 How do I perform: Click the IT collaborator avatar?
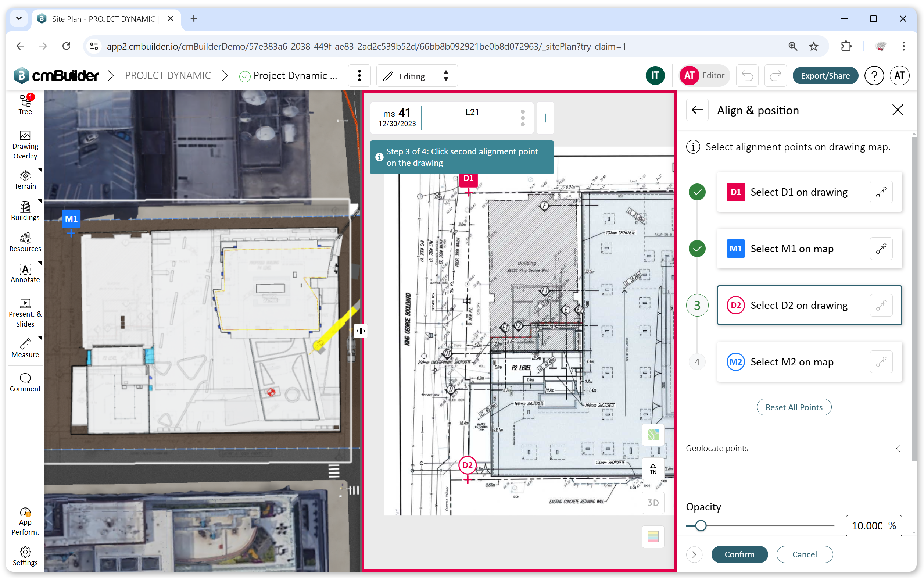click(655, 76)
